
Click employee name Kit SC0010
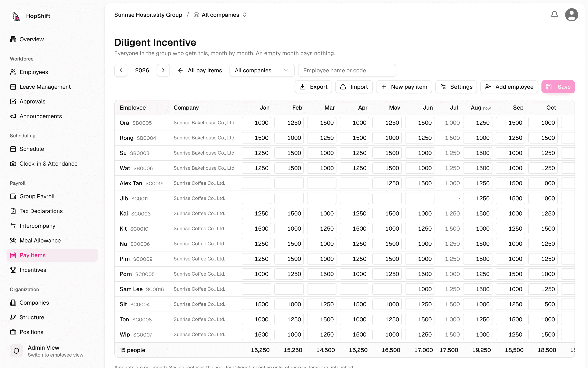point(134,229)
